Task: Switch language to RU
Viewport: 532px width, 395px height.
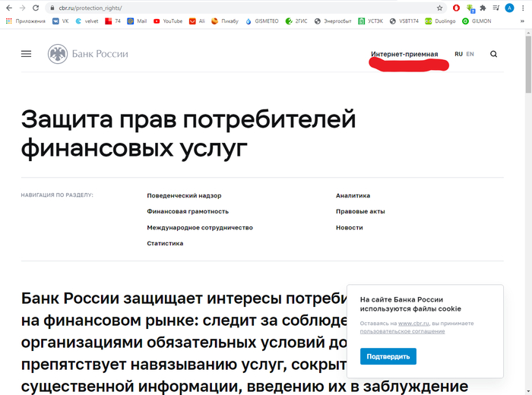Action: [458, 54]
